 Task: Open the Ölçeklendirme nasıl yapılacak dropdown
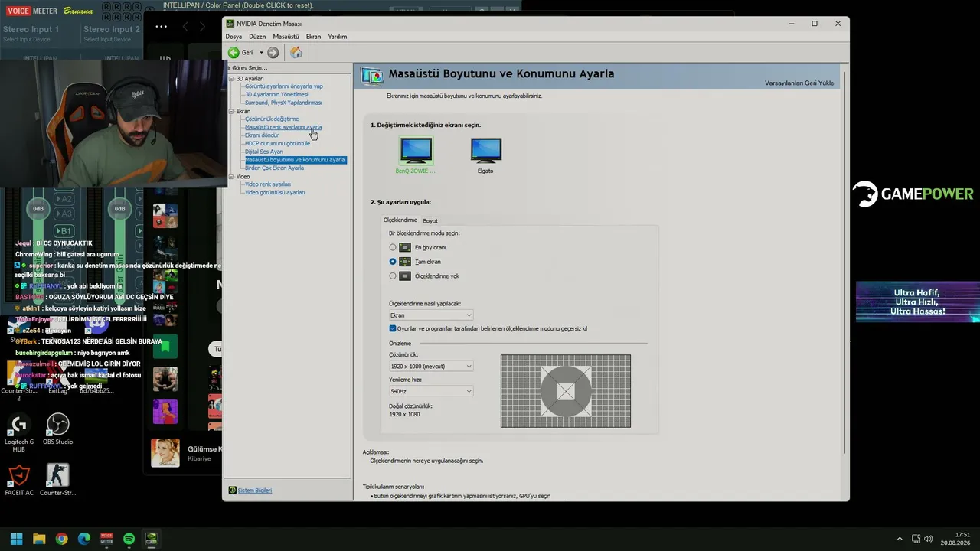tap(431, 315)
